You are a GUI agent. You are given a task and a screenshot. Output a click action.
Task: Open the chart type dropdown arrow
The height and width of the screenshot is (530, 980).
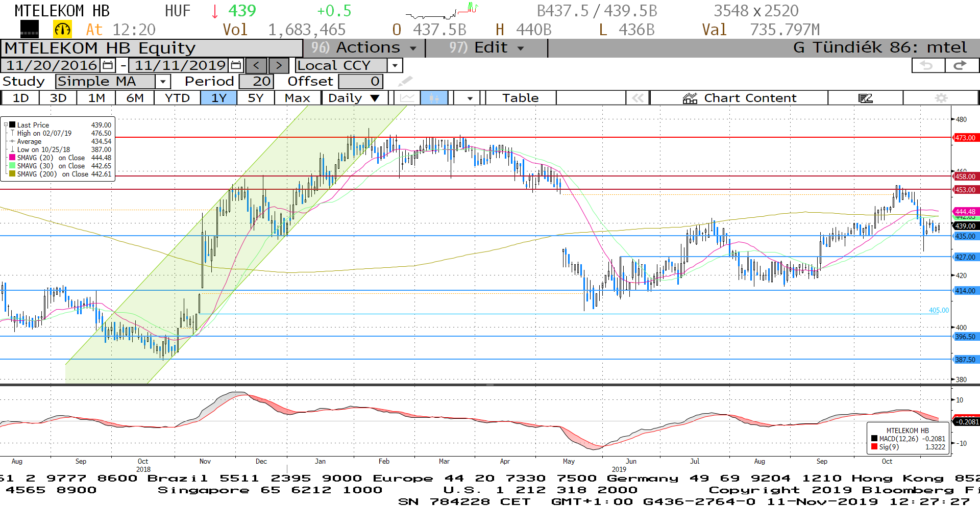coord(470,98)
